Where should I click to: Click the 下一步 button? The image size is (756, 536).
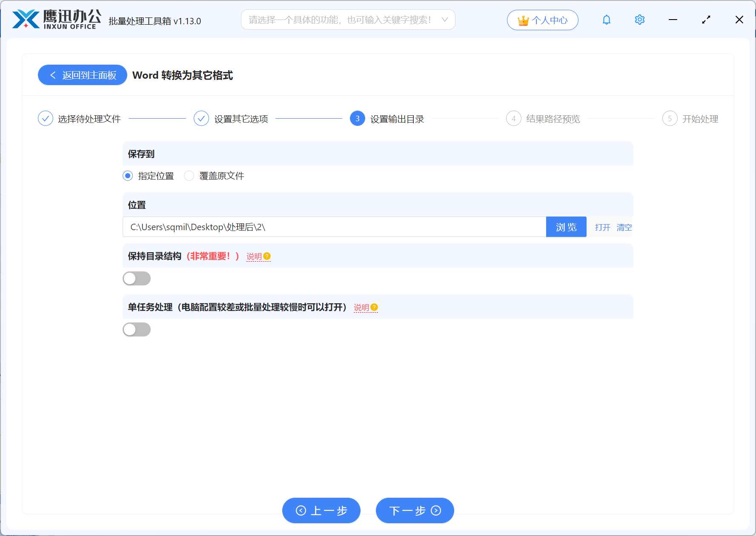pyautogui.click(x=414, y=510)
